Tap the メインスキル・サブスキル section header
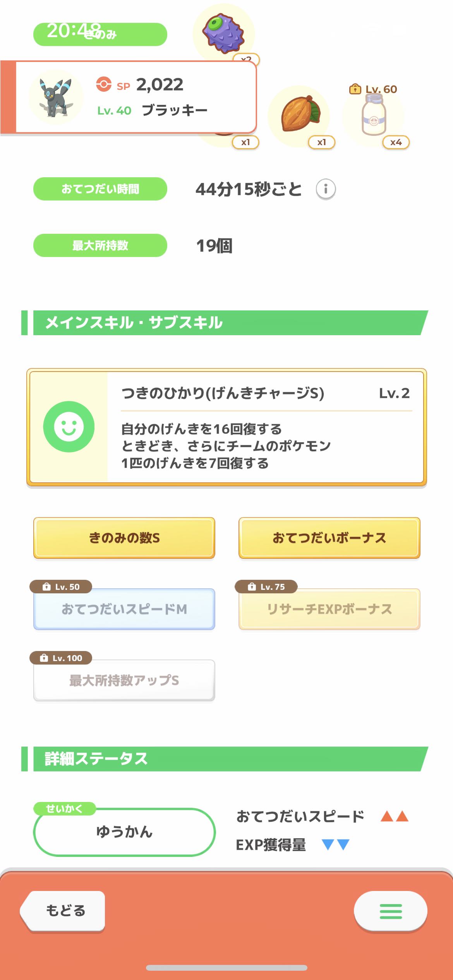The height and width of the screenshot is (980, 453). pos(225,323)
